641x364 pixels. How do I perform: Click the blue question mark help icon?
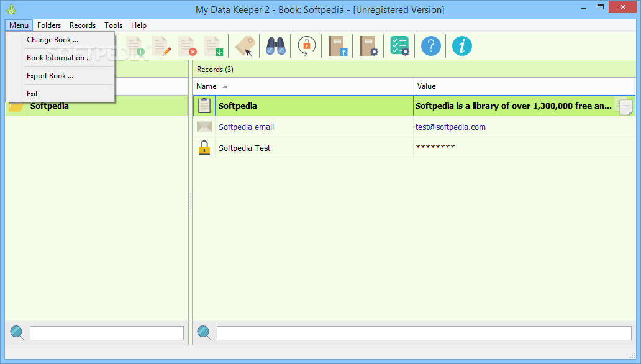click(x=431, y=46)
